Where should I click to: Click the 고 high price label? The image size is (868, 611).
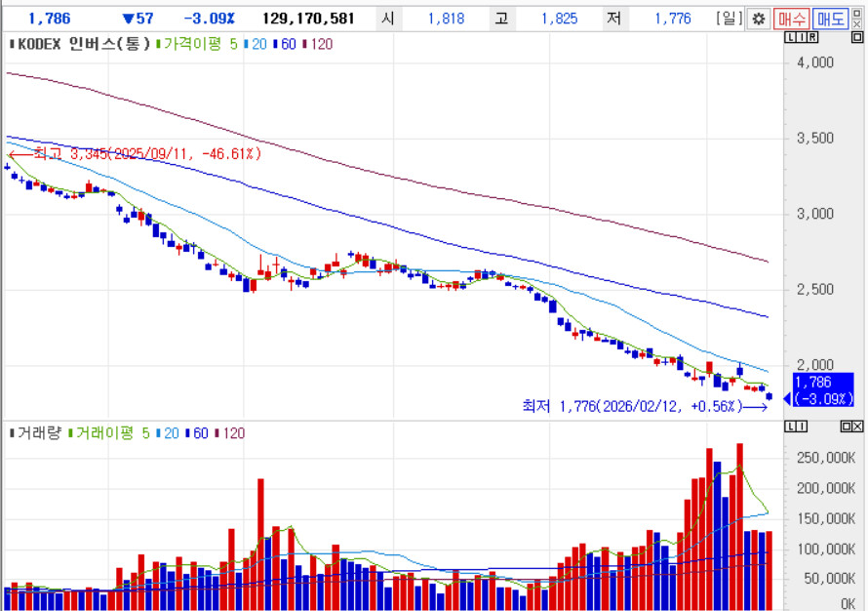(x=501, y=19)
